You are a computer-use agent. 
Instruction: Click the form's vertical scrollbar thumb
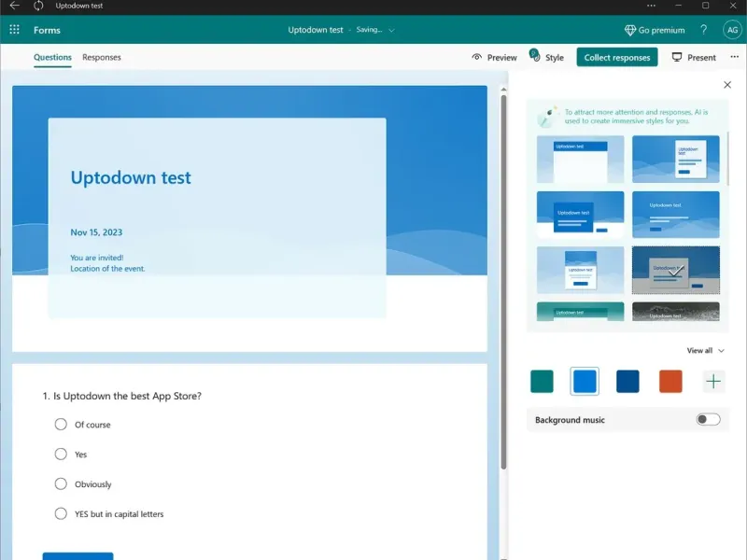click(x=503, y=282)
